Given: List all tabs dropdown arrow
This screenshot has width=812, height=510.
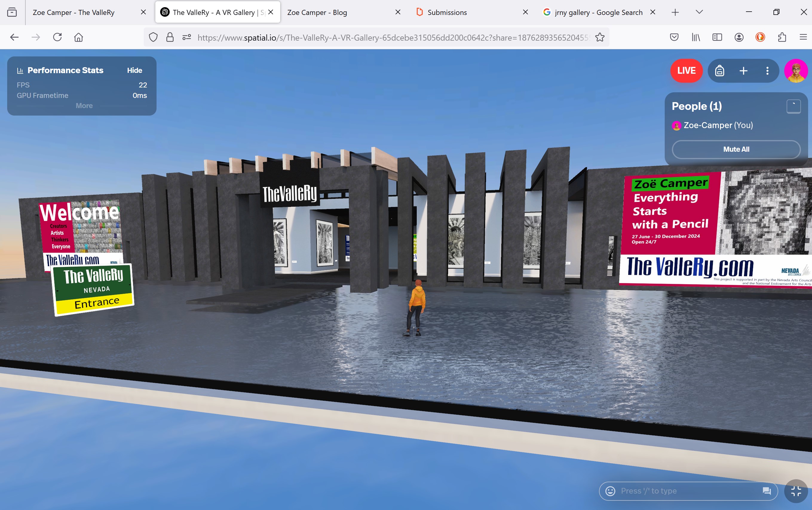Looking at the screenshot, I should [699, 12].
